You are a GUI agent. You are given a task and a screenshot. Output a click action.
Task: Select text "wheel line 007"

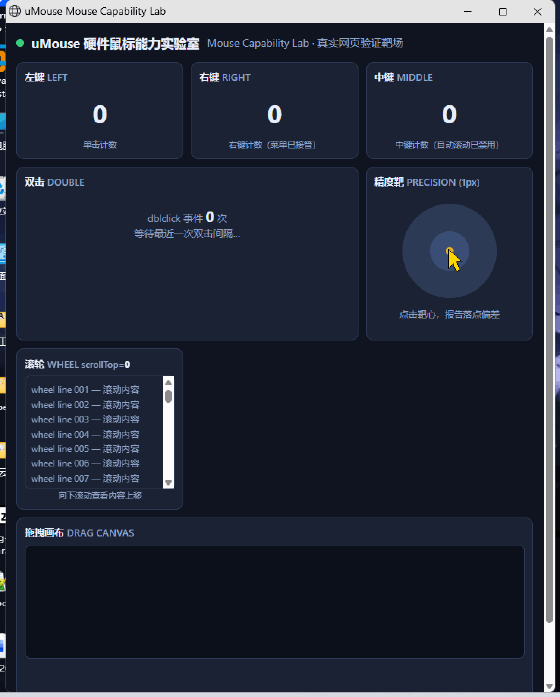pos(60,479)
